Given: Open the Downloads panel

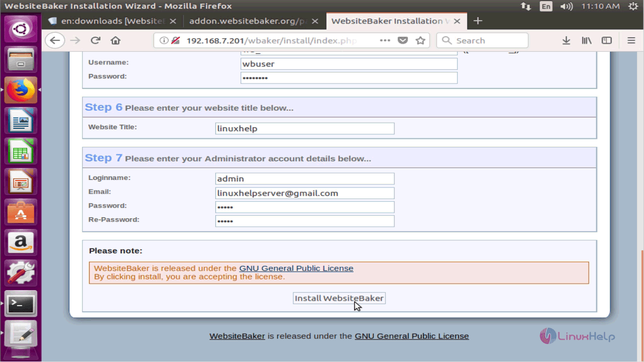Looking at the screenshot, I should 566,41.
